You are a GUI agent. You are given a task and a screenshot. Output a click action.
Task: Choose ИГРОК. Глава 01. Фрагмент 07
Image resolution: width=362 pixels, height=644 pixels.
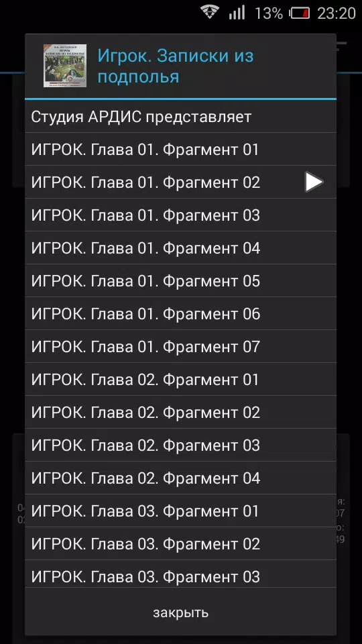180,347
